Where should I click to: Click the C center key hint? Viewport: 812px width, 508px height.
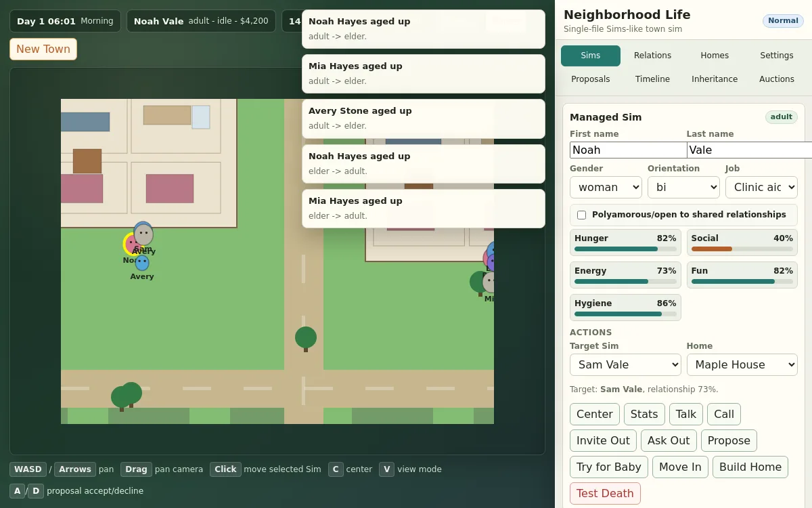[x=336, y=469]
